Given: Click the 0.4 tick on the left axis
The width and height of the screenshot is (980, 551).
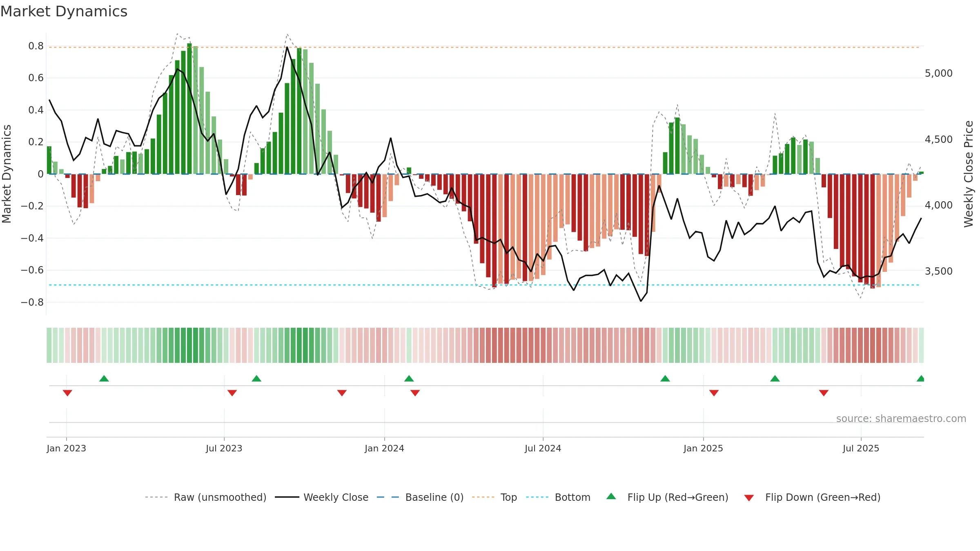Looking at the screenshot, I should [36, 110].
